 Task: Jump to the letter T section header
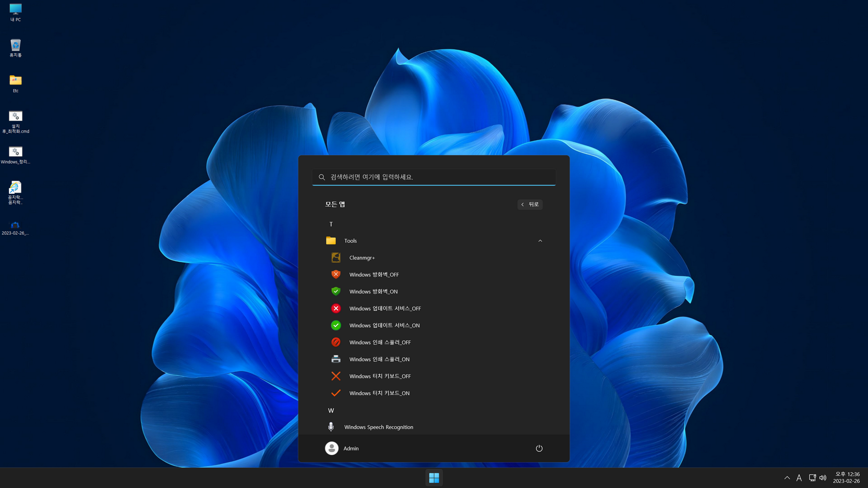pyautogui.click(x=331, y=224)
